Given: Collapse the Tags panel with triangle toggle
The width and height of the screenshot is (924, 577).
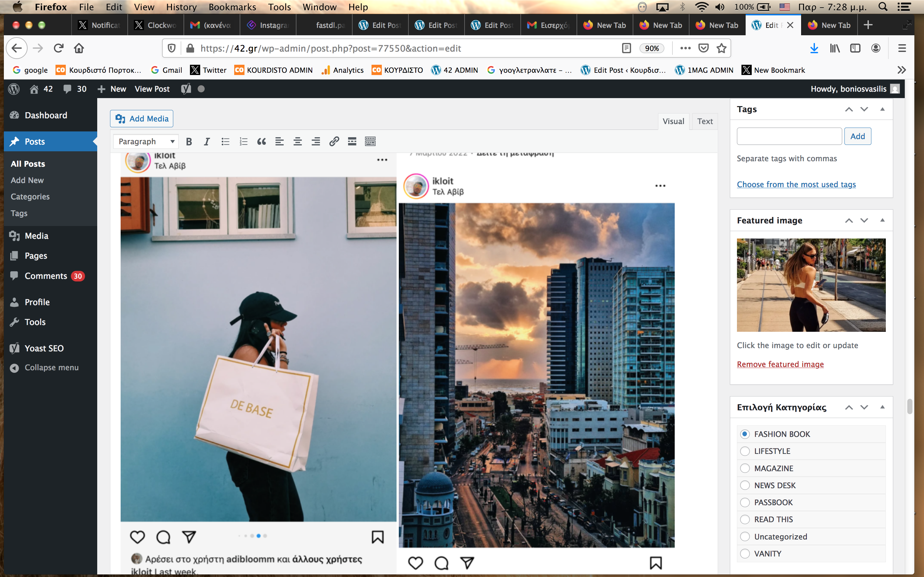Looking at the screenshot, I should pyautogui.click(x=882, y=109).
